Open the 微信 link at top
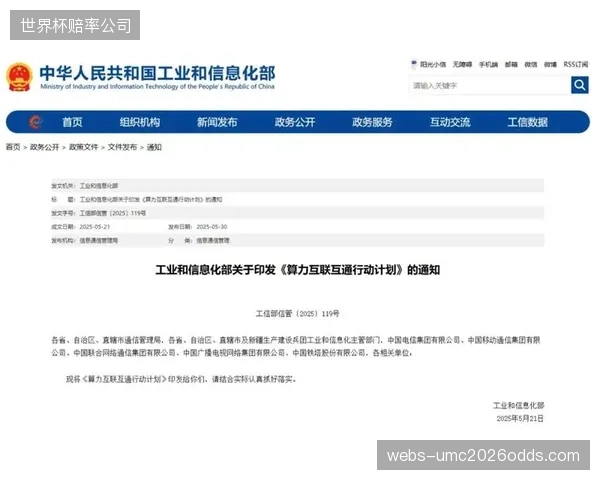The image size is (600, 480). point(531,64)
